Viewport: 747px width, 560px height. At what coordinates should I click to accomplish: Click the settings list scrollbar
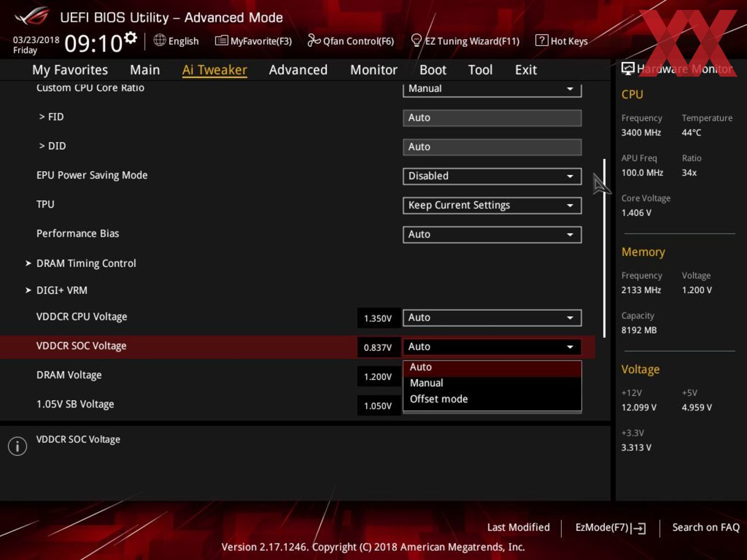coord(604,248)
